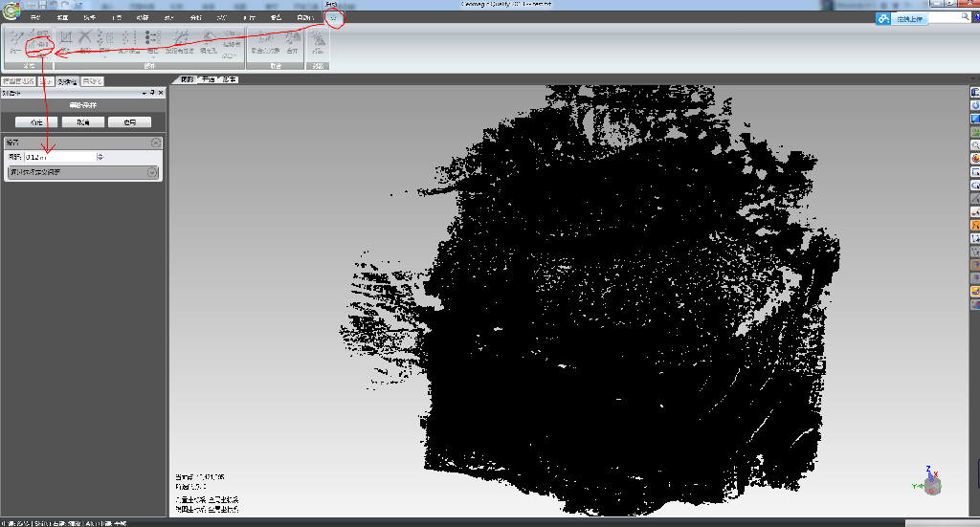Viewport: 980px width, 527px height.
Task: Open the first ribbon tab after logo
Action: click(35, 17)
